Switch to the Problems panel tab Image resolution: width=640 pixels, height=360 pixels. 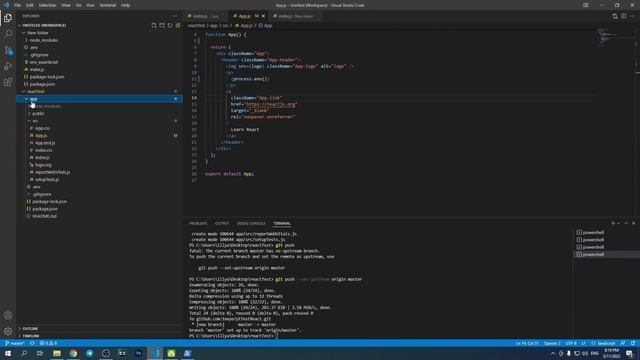click(x=198, y=223)
